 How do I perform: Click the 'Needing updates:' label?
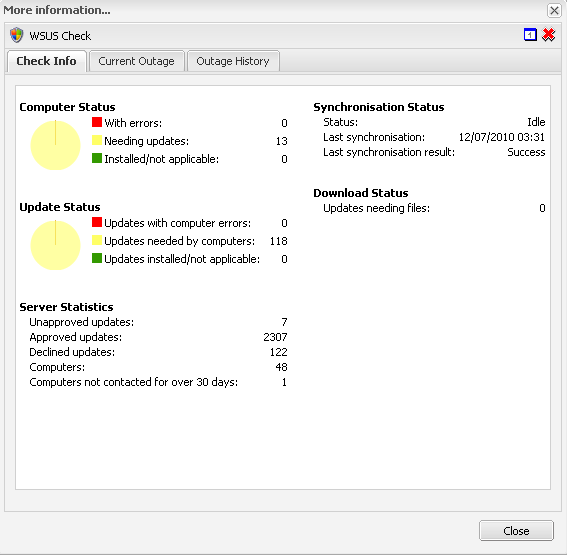146,141
